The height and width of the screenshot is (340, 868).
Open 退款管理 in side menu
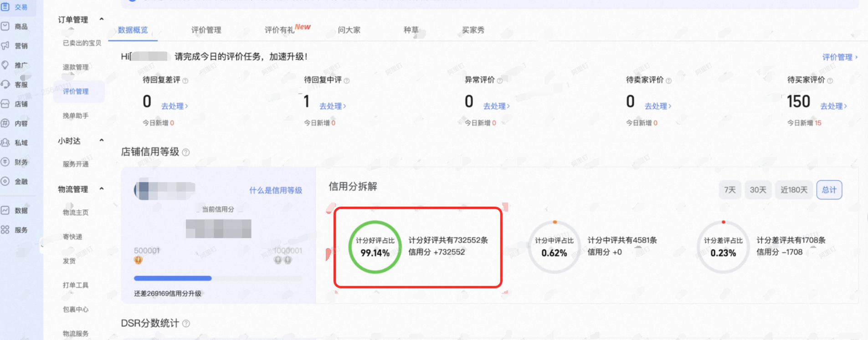76,67
